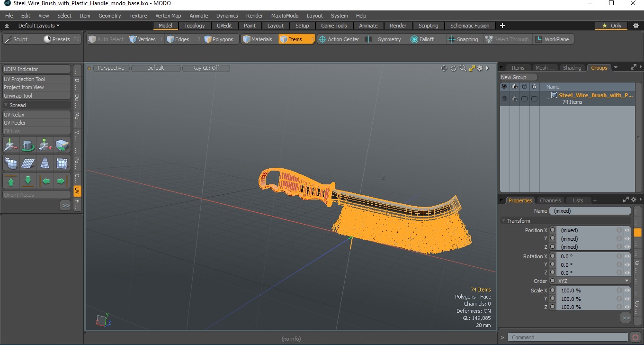Click New Group button
This screenshot has width=644, height=345.
point(519,77)
